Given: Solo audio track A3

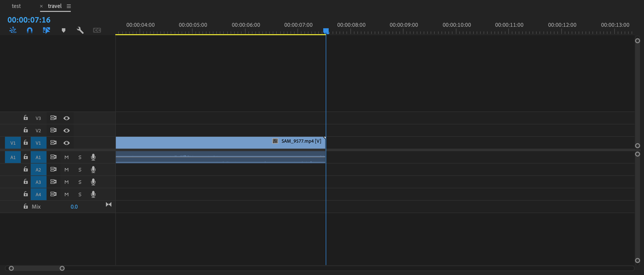Looking at the screenshot, I should (x=80, y=182).
